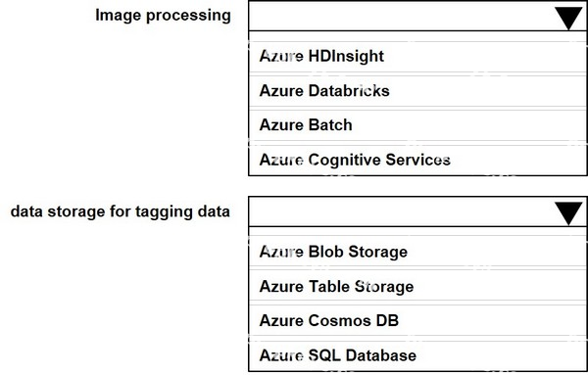Click the black triangle beside Image processing
This screenshot has width=588, height=375.
pyautogui.click(x=568, y=18)
